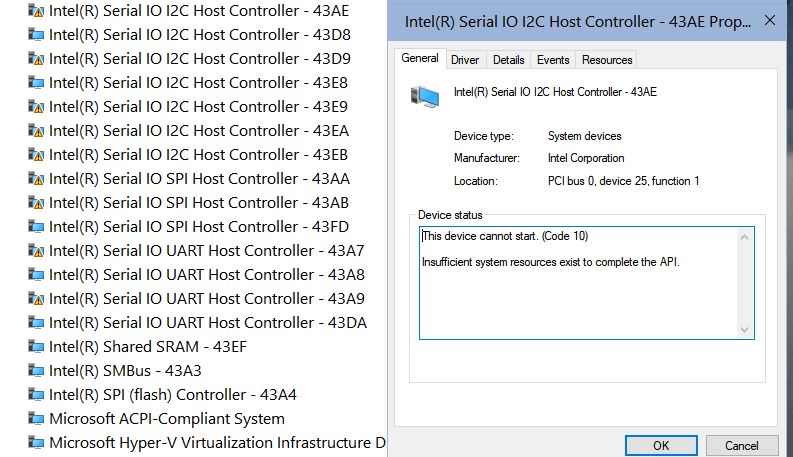This screenshot has width=793, height=457.
Task: Close the Properties dialog with the X
Action: pos(768,20)
